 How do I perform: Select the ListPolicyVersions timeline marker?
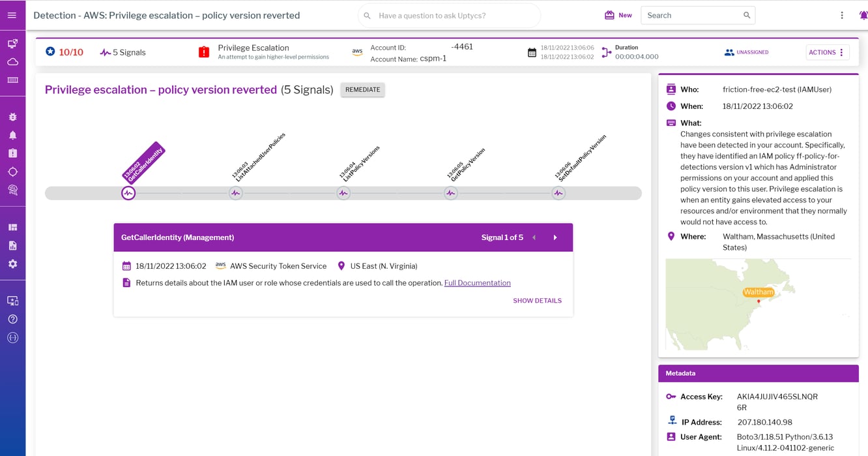(343, 193)
